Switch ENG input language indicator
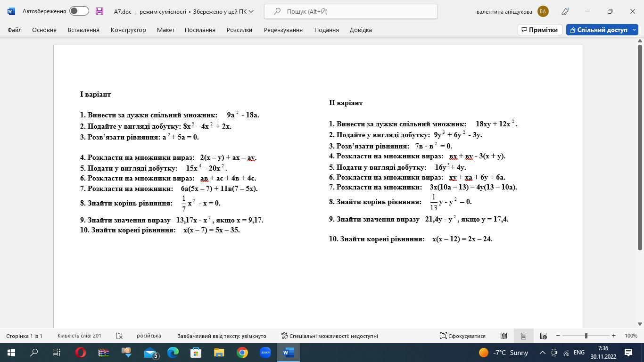This screenshot has width=644, height=362. tap(579, 353)
